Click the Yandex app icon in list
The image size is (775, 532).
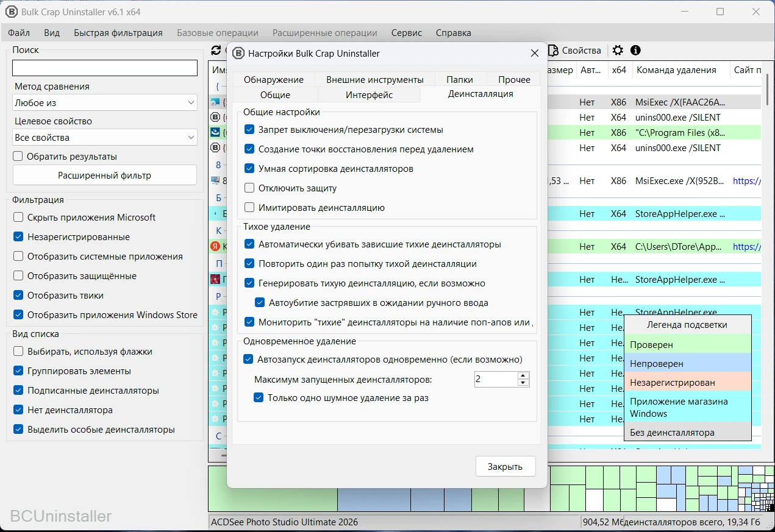[215, 247]
